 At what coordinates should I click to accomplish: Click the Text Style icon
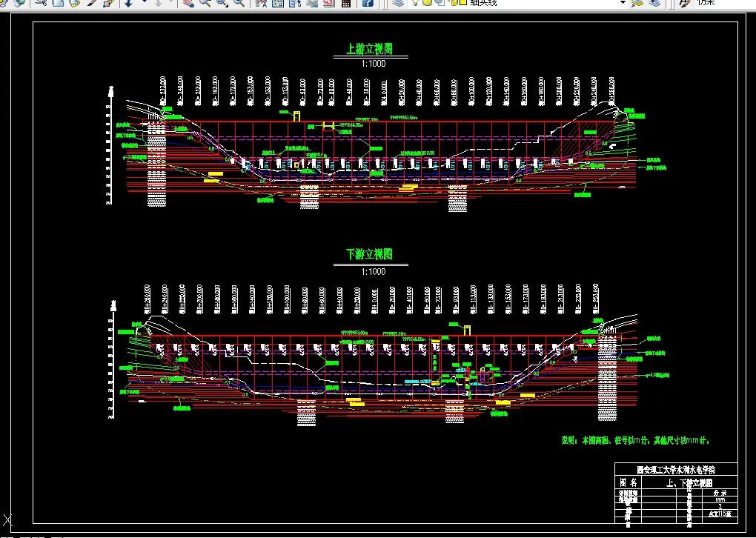[685, 3]
